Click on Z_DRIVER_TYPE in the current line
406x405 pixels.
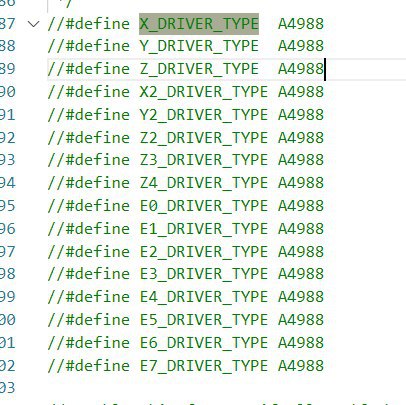[199, 69]
